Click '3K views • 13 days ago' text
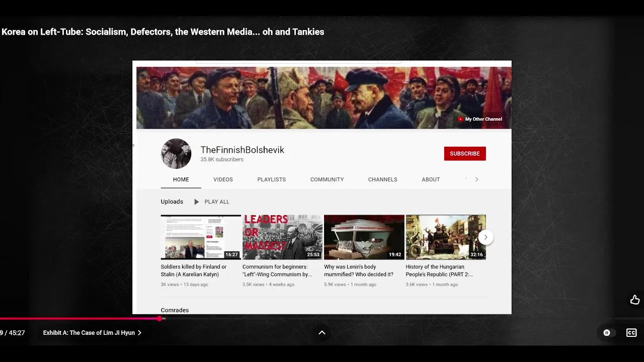This screenshot has height=362, width=644. (184, 285)
